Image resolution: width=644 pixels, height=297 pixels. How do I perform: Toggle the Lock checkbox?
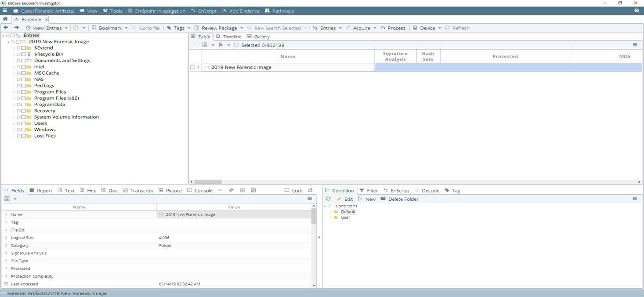click(x=287, y=190)
